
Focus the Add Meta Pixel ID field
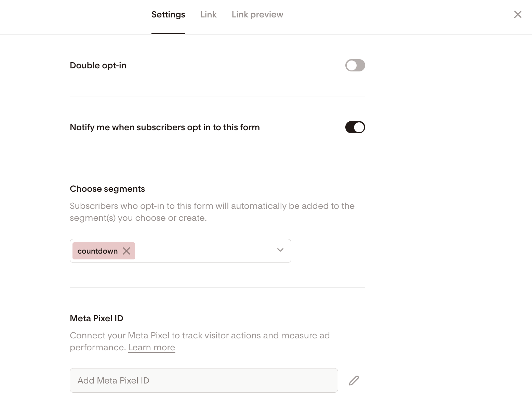[204, 380]
